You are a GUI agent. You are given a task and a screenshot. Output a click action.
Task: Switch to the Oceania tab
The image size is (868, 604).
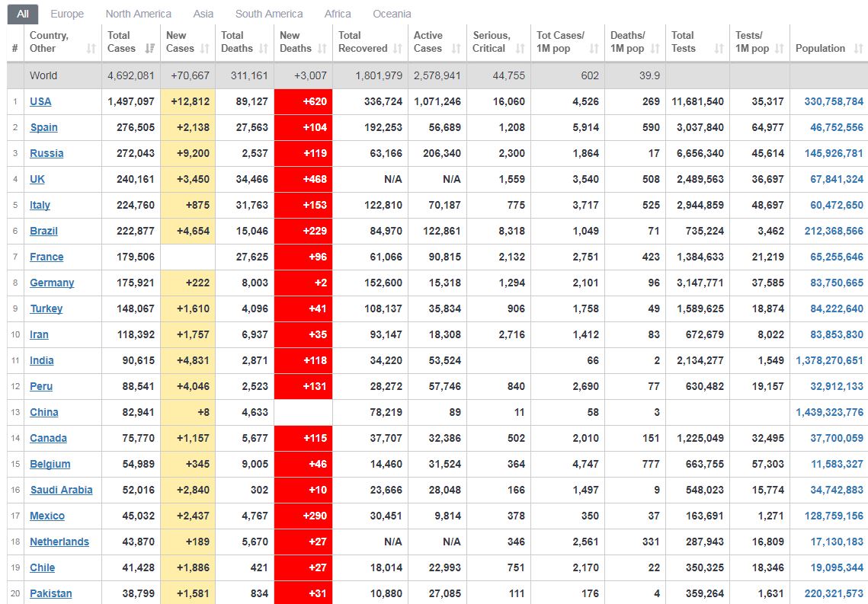pyautogui.click(x=392, y=14)
